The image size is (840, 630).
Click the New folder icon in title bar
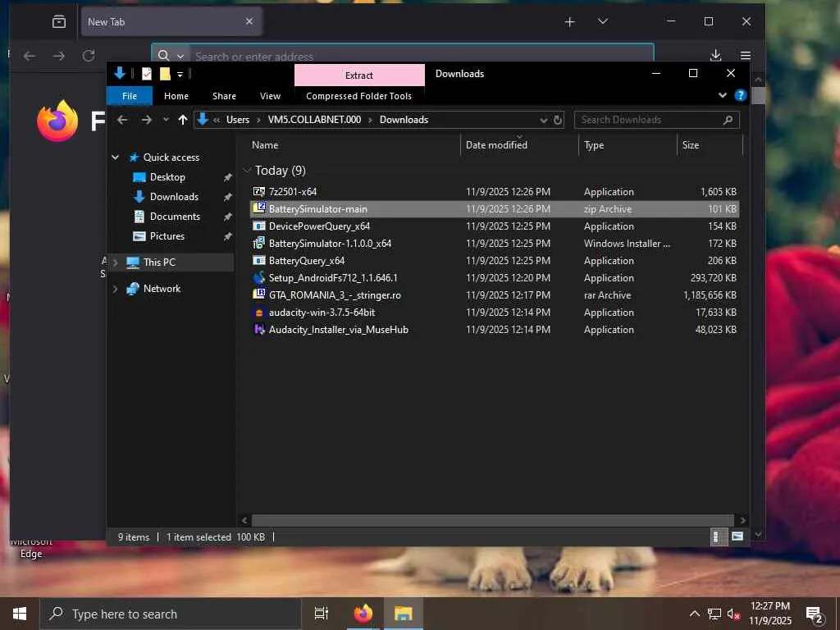pyautogui.click(x=165, y=74)
